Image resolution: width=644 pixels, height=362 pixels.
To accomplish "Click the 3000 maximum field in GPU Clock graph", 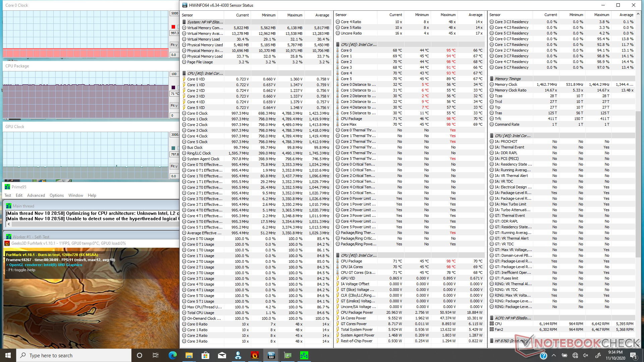I will click(174, 135).
